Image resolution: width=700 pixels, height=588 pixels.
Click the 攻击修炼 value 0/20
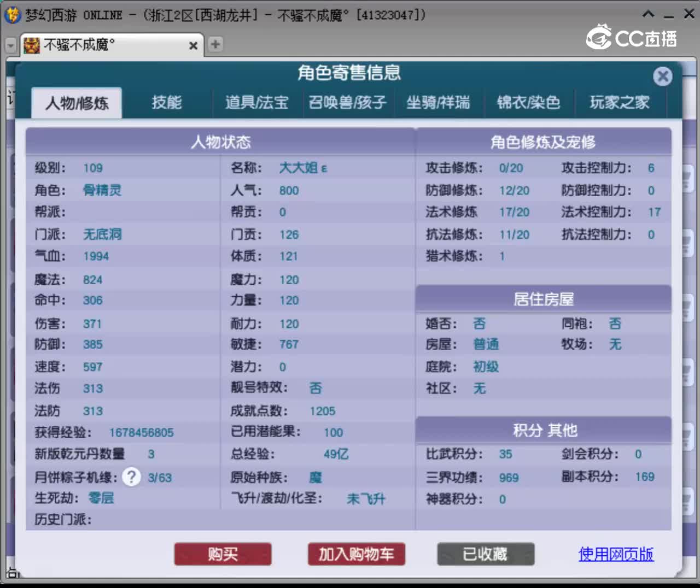pos(511,168)
